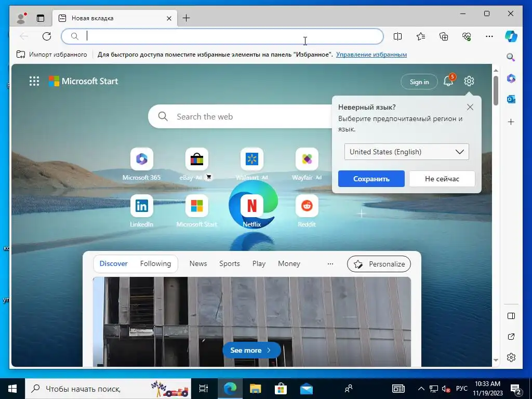The width and height of the screenshot is (532, 399).
Task: Click the Sign in button
Action: pyautogui.click(x=419, y=82)
